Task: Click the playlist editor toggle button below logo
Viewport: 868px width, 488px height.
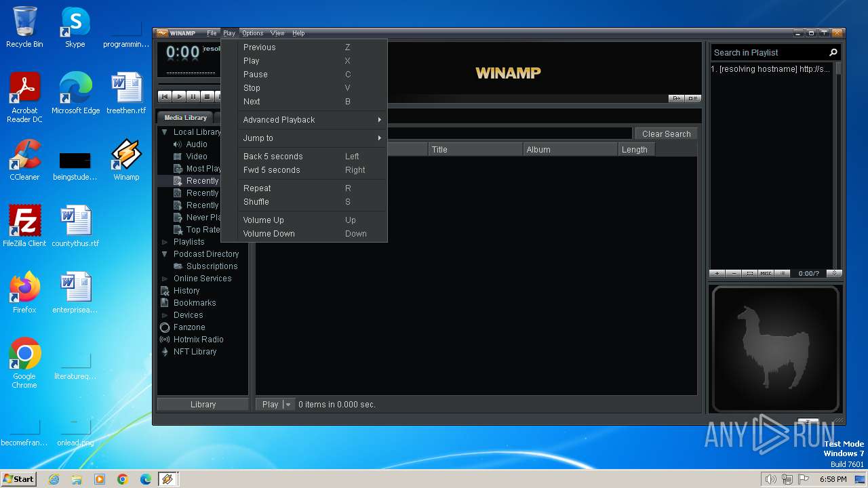Action: click(x=692, y=98)
